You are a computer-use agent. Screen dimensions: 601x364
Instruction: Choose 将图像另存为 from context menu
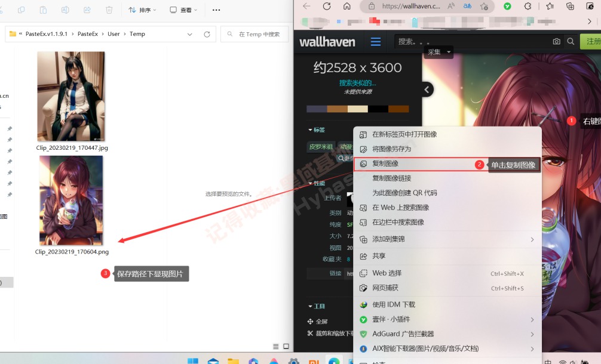pyautogui.click(x=391, y=149)
